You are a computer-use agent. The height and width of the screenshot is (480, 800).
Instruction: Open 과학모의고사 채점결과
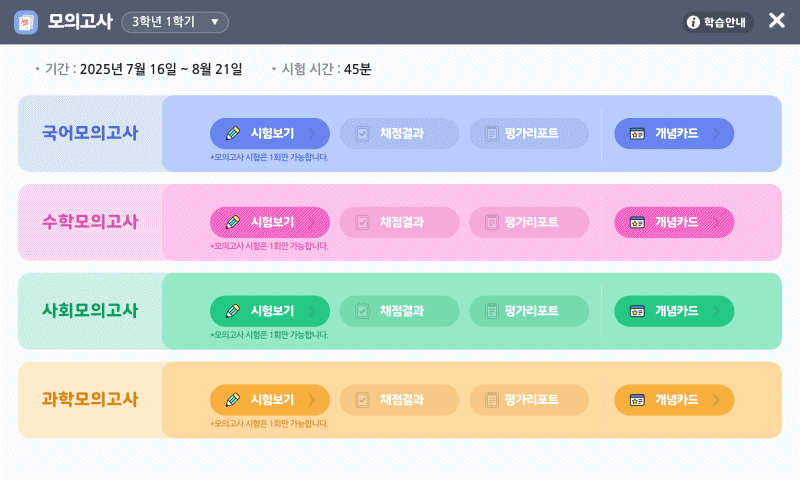pos(399,400)
